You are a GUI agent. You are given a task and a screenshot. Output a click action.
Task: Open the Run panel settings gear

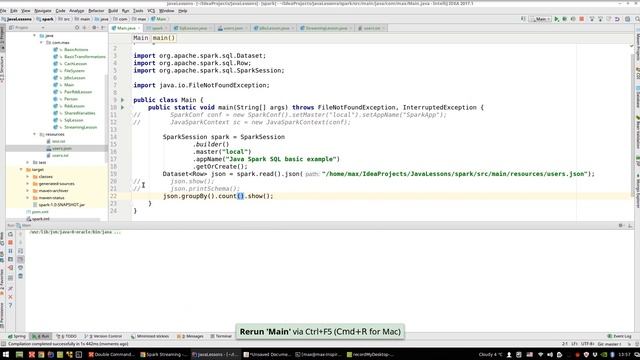[621, 225]
